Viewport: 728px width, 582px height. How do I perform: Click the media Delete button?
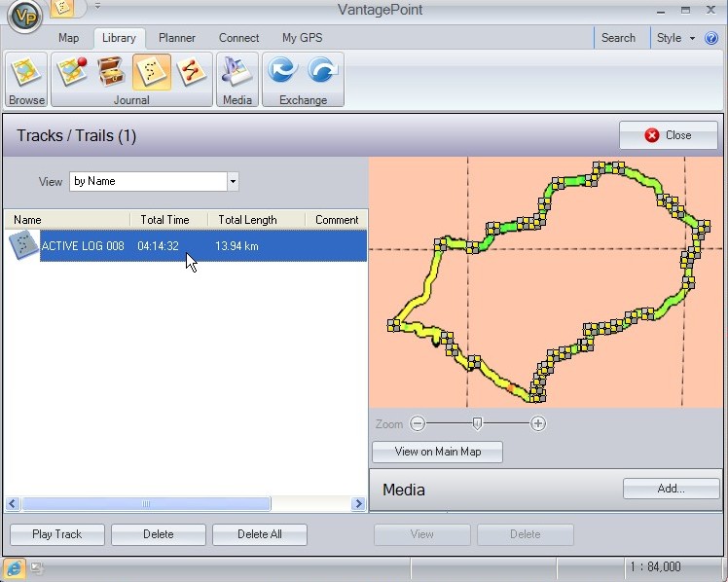click(526, 534)
